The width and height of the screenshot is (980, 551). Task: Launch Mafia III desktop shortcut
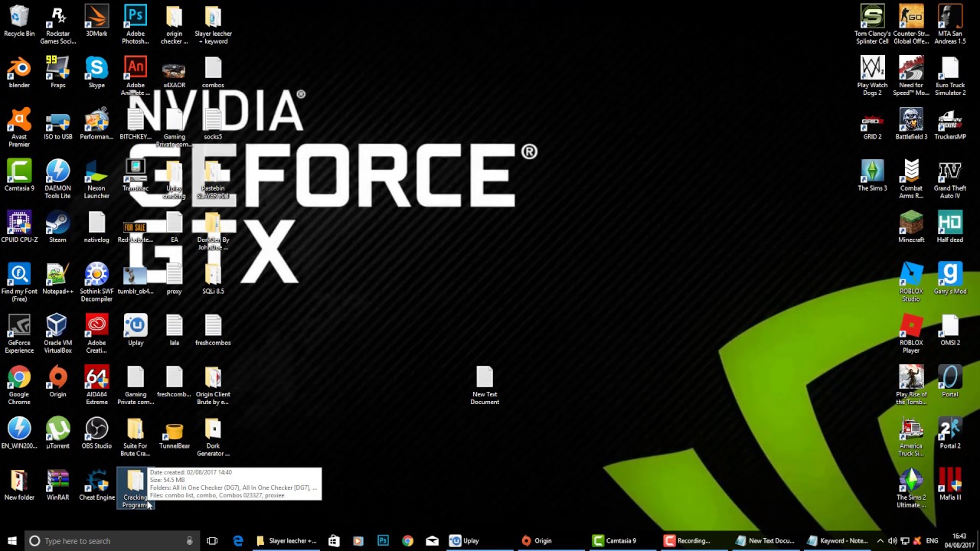pos(950,485)
